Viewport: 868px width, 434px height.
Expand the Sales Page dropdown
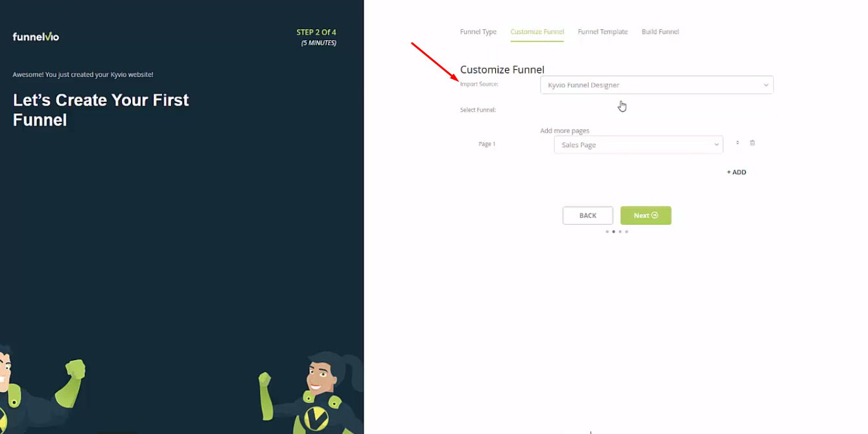coord(638,144)
